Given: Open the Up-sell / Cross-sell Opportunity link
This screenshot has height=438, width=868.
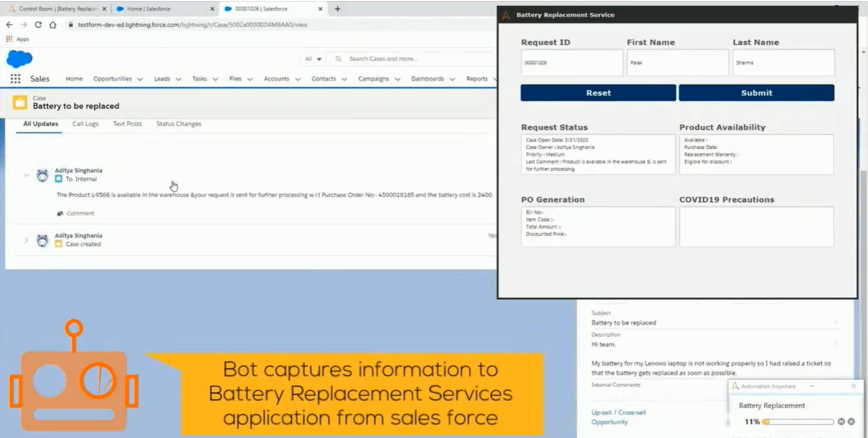Looking at the screenshot, I should (x=618, y=417).
